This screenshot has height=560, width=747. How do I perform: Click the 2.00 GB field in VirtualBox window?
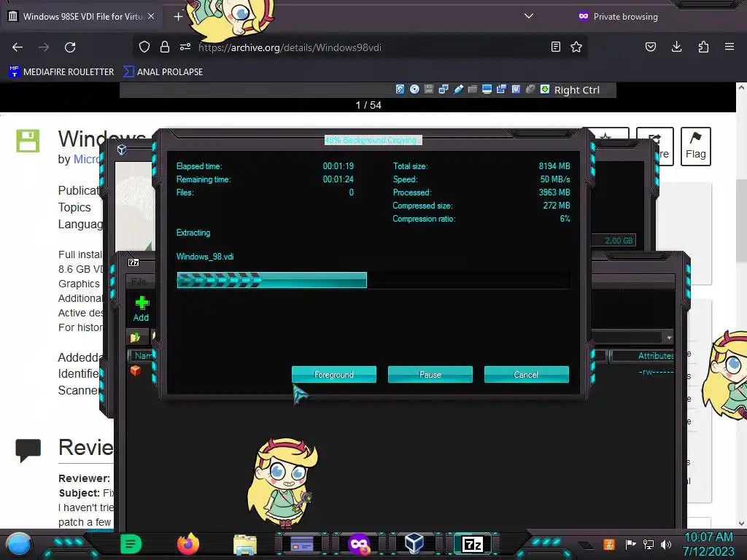tap(614, 241)
